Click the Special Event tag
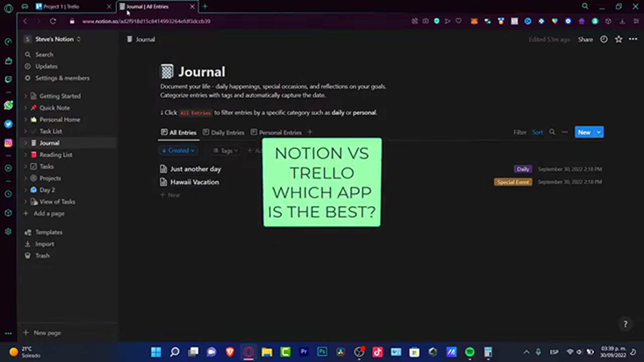Image resolution: width=644 pixels, height=362 pixels. (513, 182)
